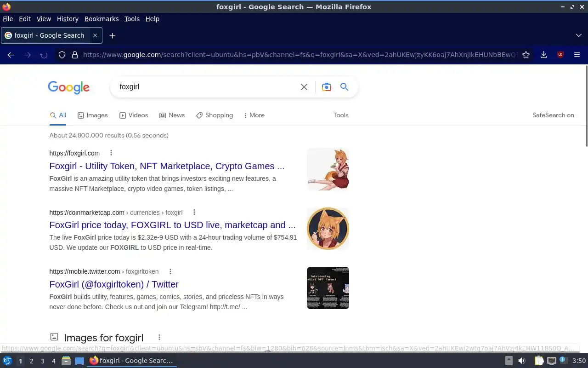The width and height of the screenshot is (588, 368).
Task: Switch to the Shopping results tab
Action: (215, 115)
